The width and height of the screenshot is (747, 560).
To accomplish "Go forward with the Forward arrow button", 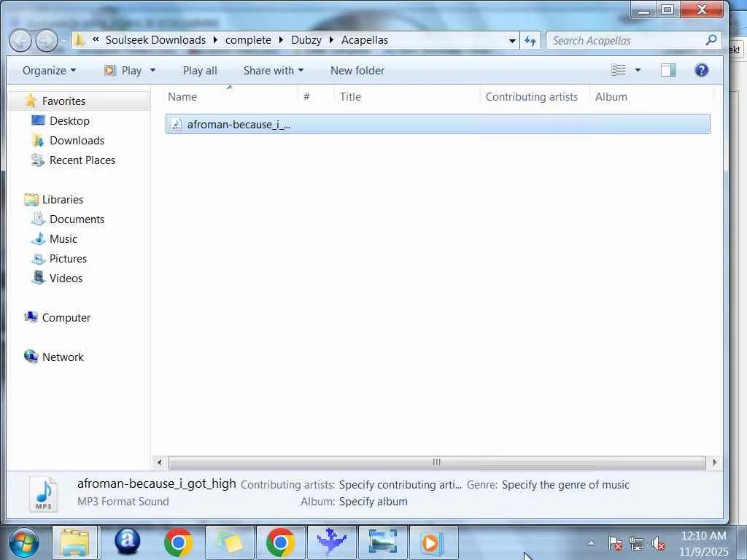I will point(47,41).
